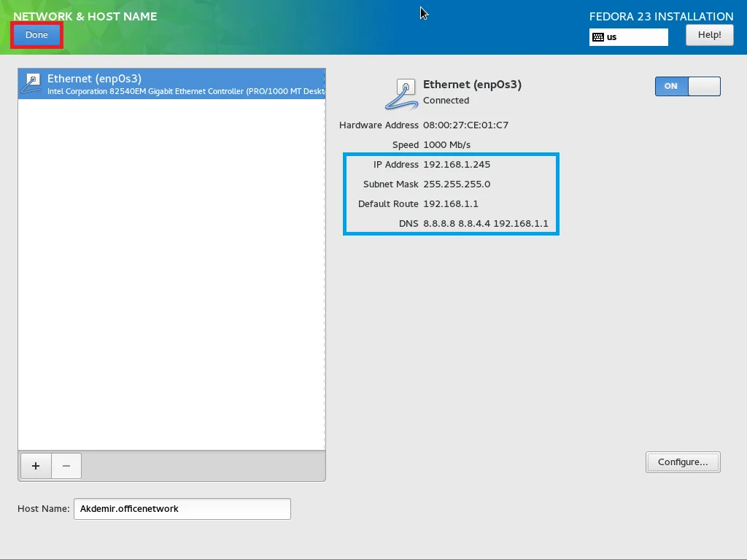
Task: Click the Intel Corporation 82540EM controller description
Action: pos(186,91)
